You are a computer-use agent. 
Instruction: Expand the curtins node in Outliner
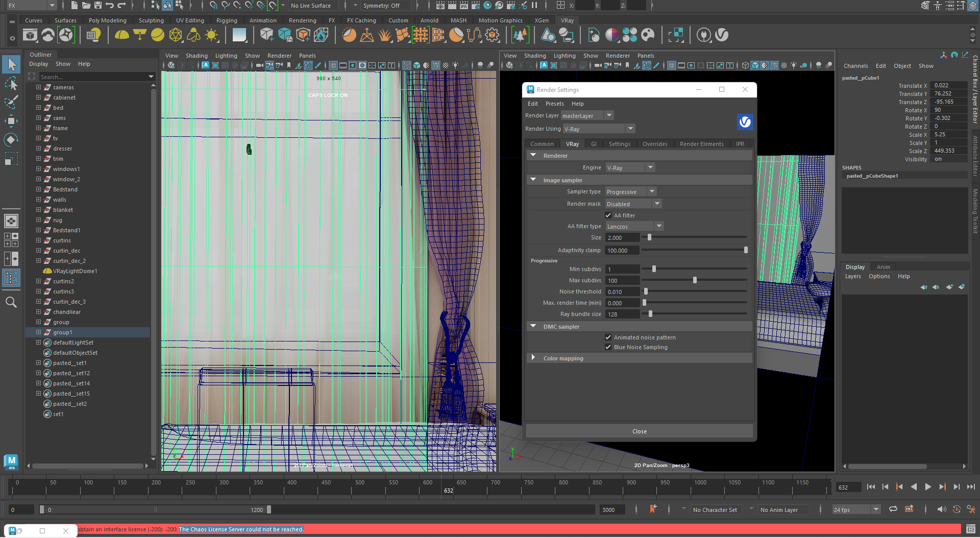[x=38, y=240]
